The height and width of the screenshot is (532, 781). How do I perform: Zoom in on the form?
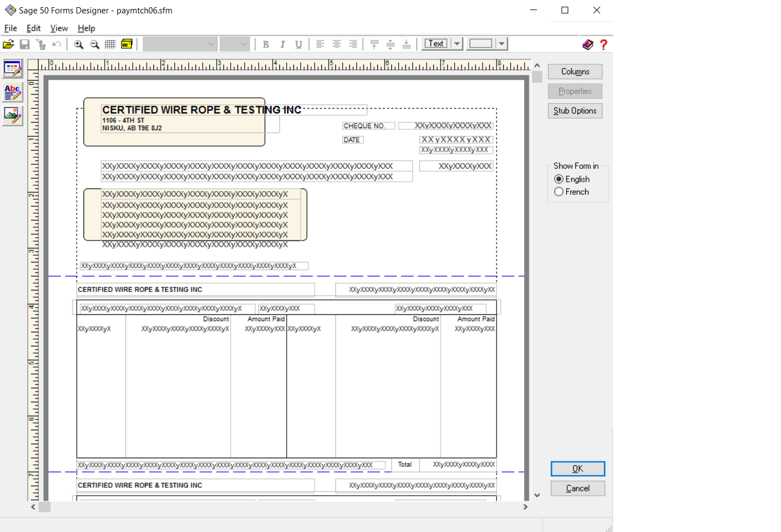click(x=79, y=44)
